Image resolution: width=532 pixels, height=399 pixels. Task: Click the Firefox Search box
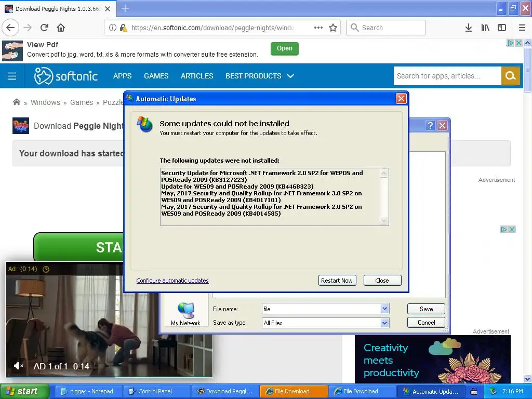coord(385,28)
